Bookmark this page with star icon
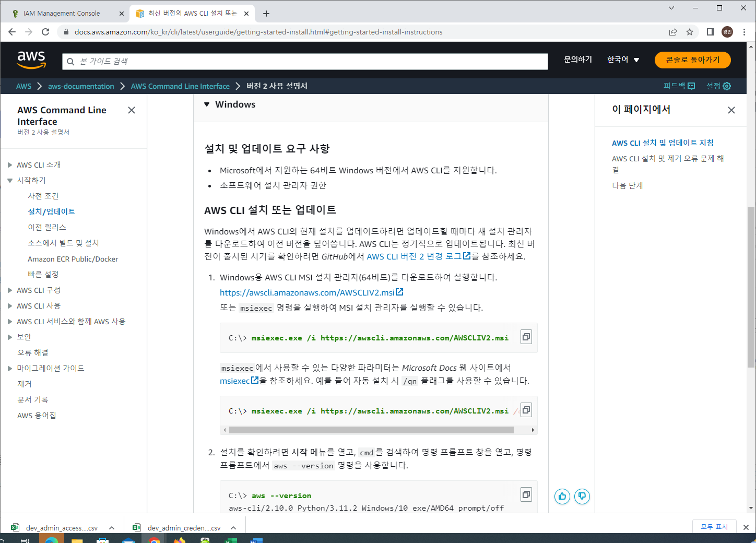The height and width of the screenshot is (543, 756). click(690, 32)
